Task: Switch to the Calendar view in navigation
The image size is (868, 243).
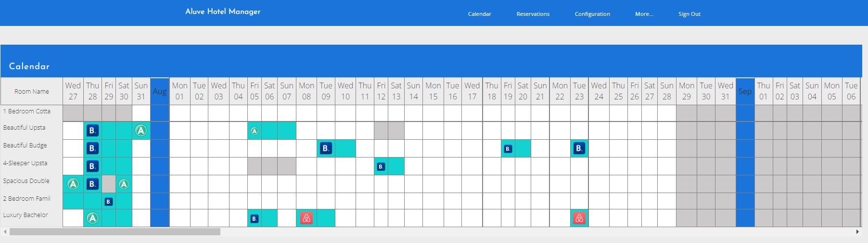Action: click(479, 14)
